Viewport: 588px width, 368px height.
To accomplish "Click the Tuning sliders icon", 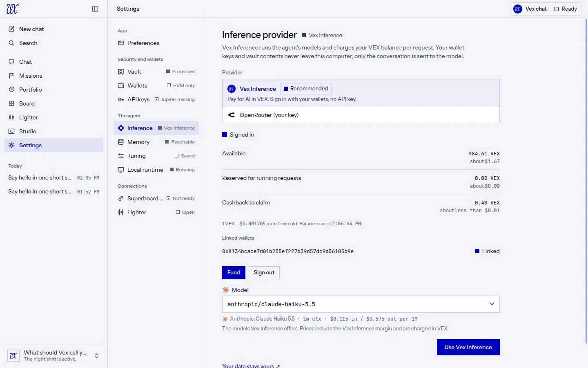I will 121,156.
